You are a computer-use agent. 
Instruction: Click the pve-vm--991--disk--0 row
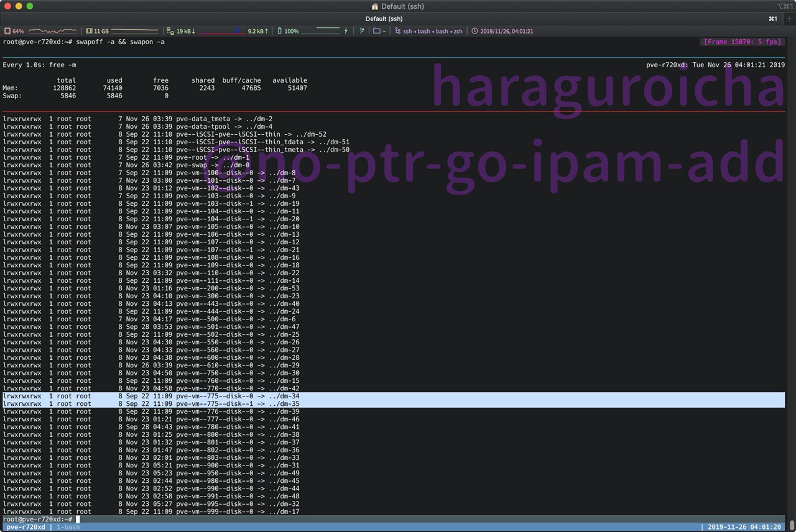point(151,496)
